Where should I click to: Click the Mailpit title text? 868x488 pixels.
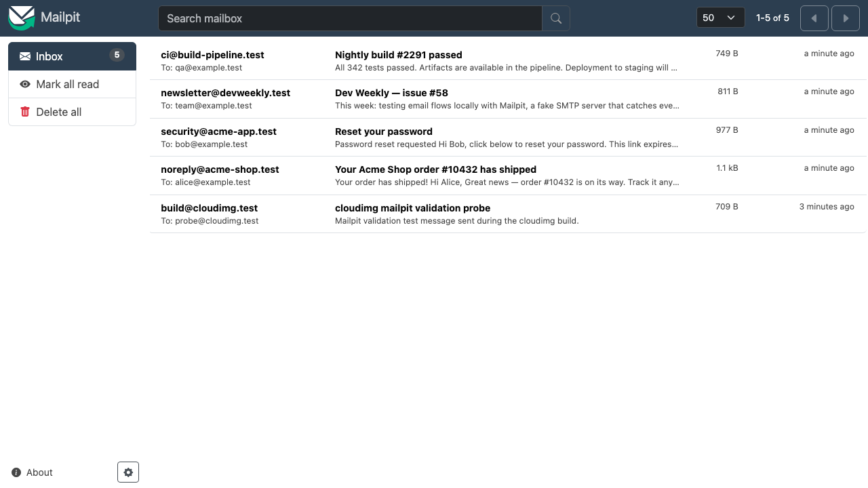(60, 17)
